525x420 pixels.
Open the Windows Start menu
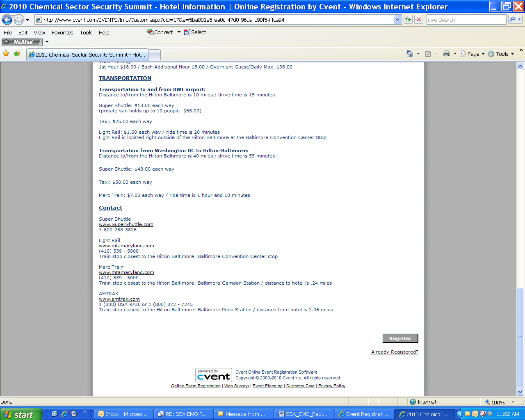(21, 414)
